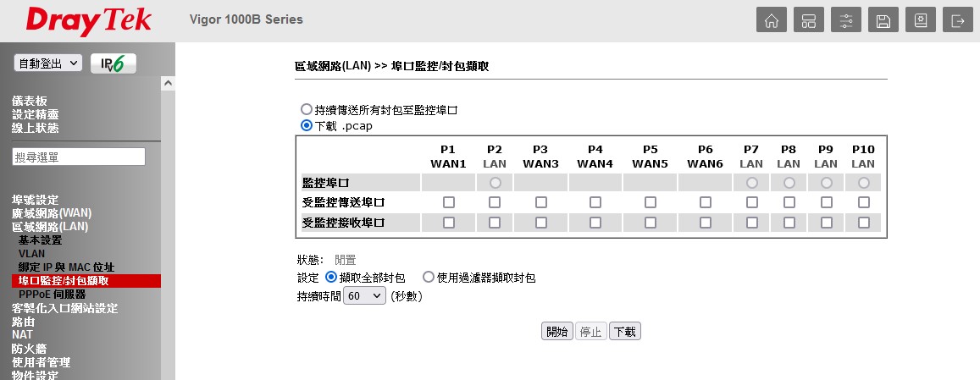
Task: Click the logout arrow icon
Action: click(957, 21)
